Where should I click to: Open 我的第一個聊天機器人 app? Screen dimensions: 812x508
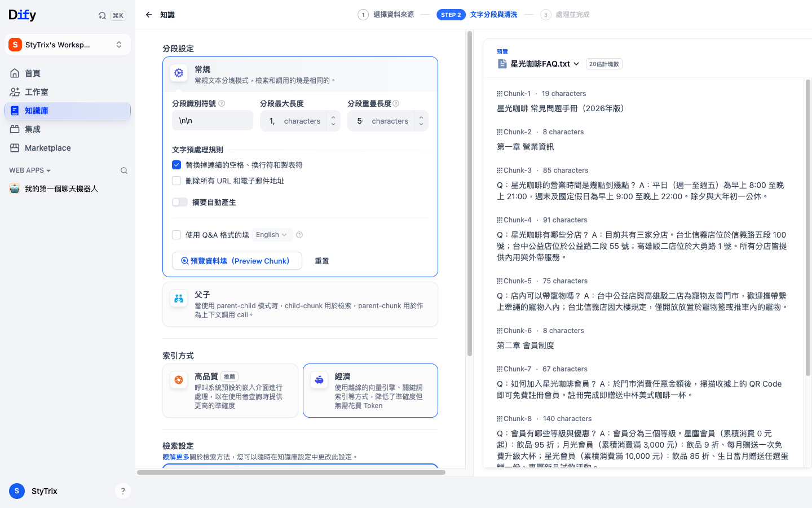click(x=68, y=189)
